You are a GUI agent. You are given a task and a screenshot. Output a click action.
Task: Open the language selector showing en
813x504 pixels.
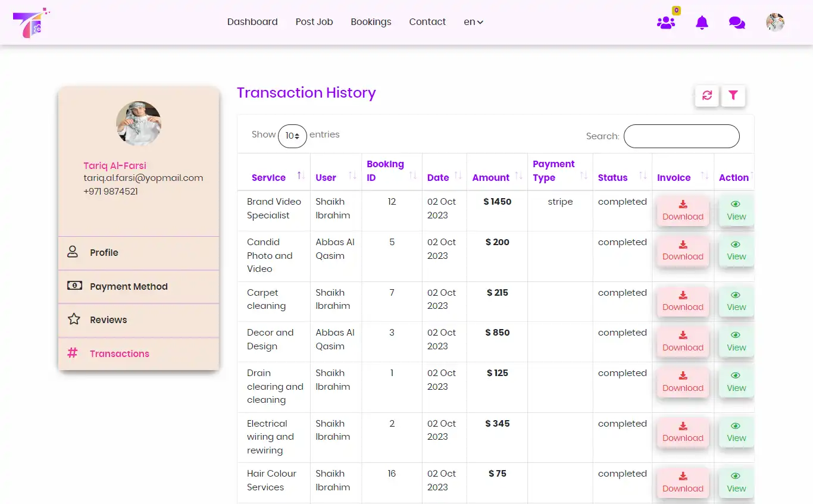click(473, 21)
